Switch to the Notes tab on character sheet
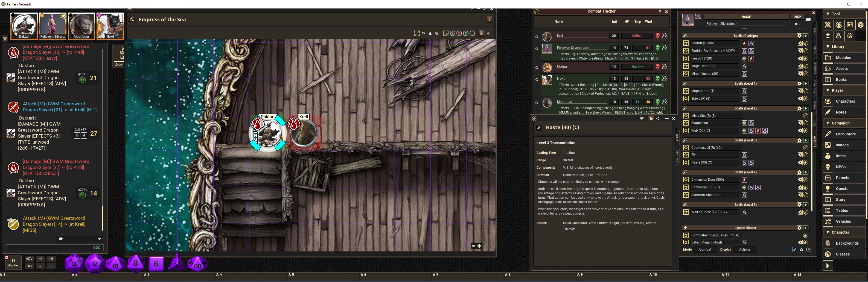The image size is (868, 282). point(815,105)
